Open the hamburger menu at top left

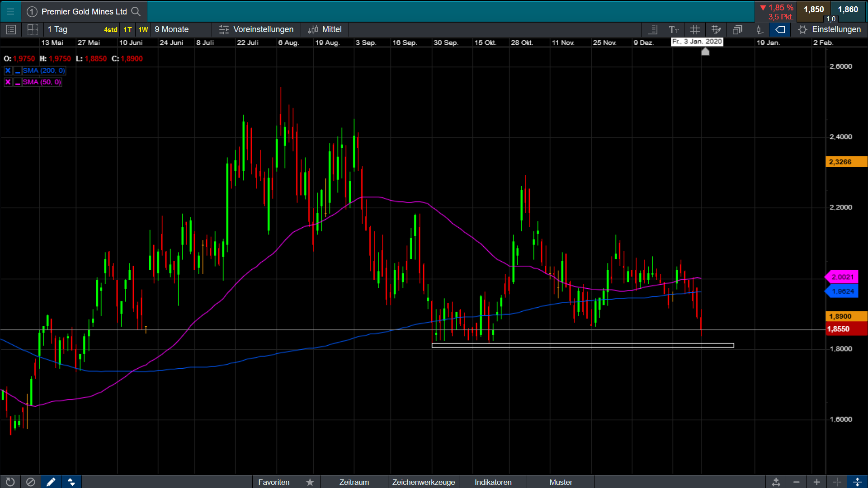(x=10, y=11)
